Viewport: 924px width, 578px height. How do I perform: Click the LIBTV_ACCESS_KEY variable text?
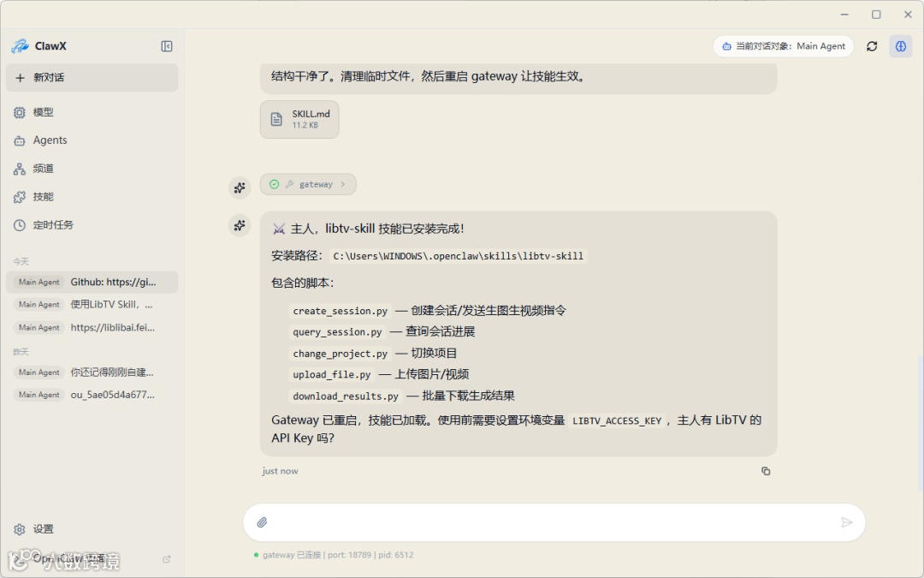pos(616,420)
